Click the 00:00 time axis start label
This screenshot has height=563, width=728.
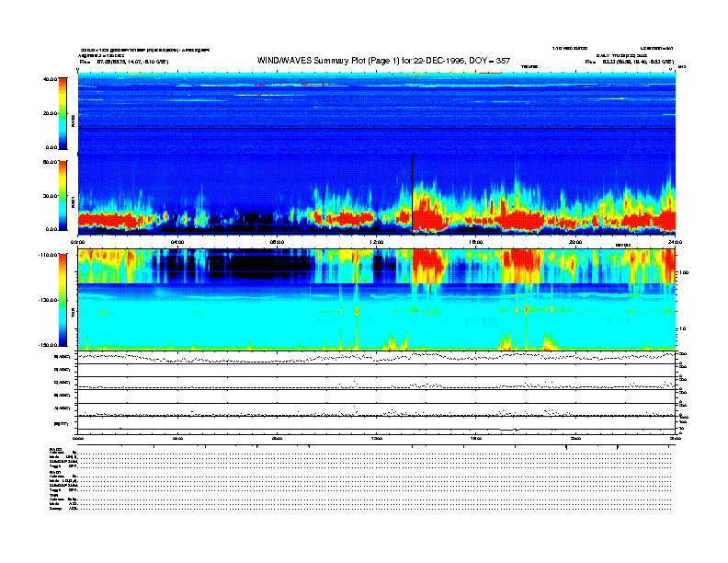[x=79, y=242]
